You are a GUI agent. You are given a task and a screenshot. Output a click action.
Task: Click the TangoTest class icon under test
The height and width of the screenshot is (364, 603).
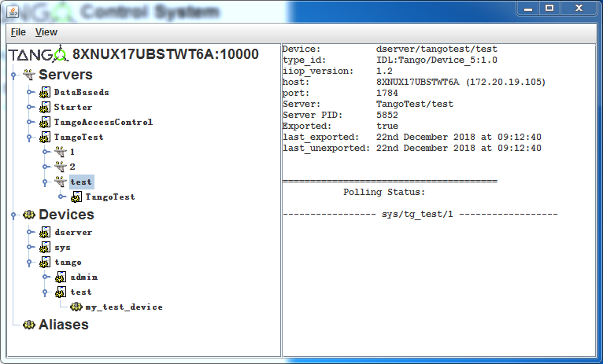coord(76,197)
